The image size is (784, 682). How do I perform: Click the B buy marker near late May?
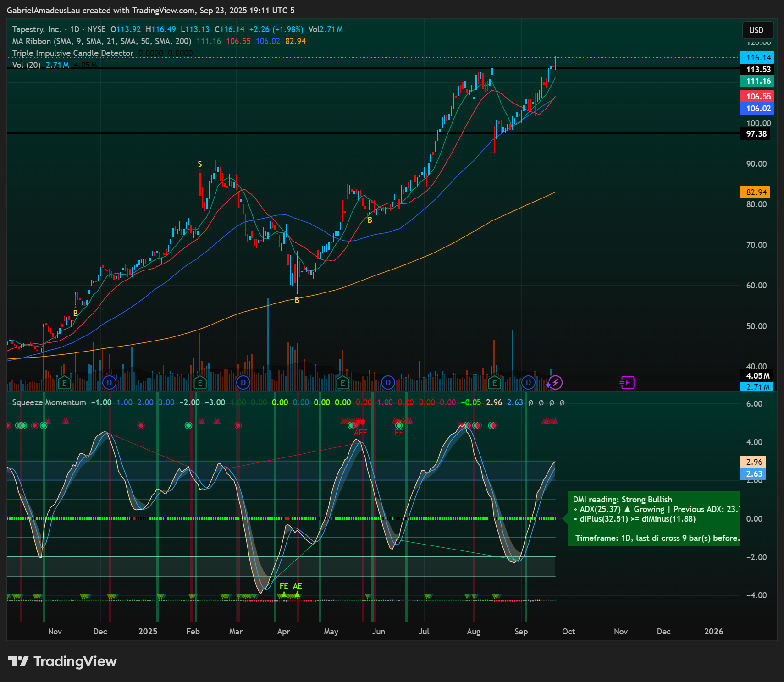[x=370, y=220]
